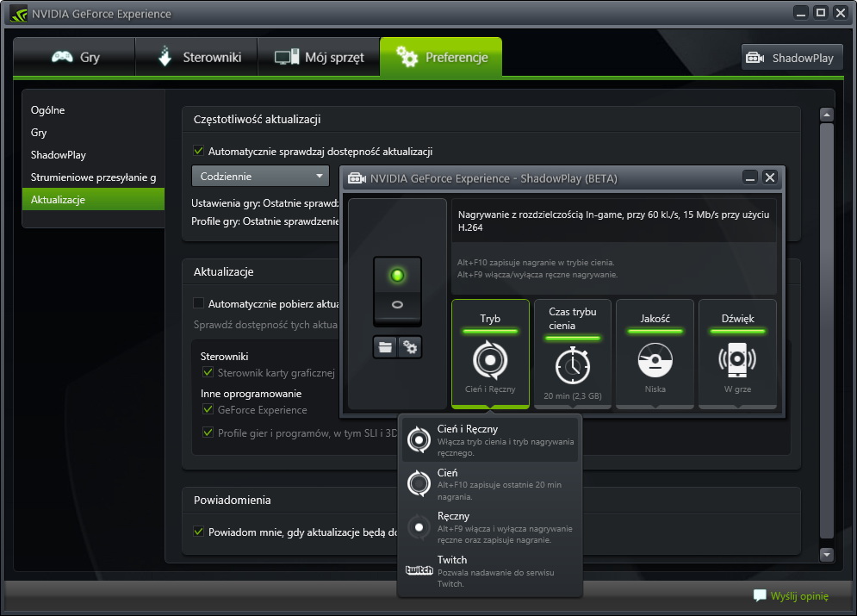Click the Twitch logo icon

pyautogui.click(x=419, y=570)
